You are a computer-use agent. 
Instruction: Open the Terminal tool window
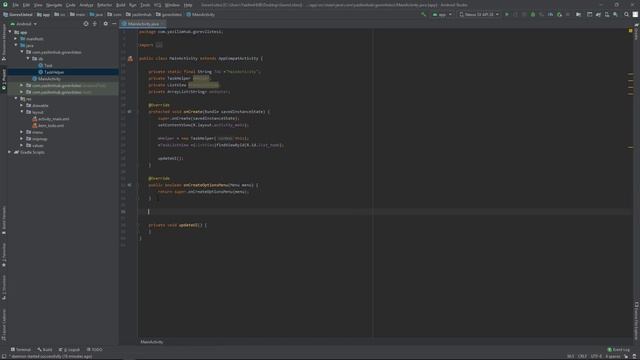point(20,350)
